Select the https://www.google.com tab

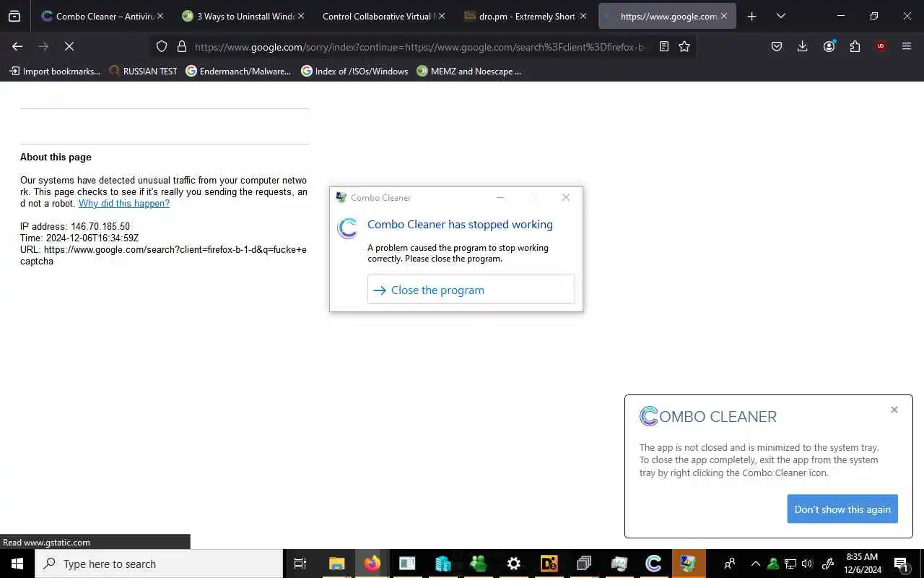[x=667, y=16]
